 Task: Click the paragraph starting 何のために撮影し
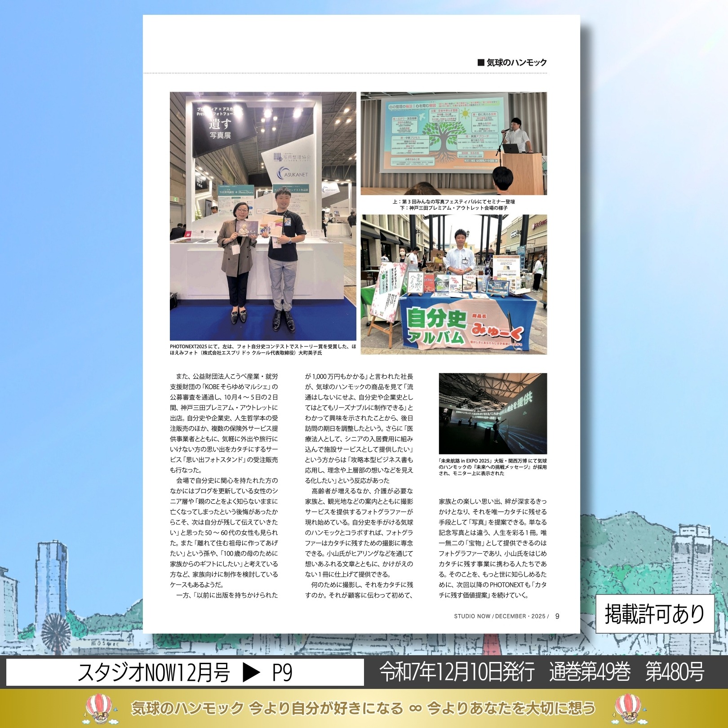pyautogui.click(x=359, y=590)
